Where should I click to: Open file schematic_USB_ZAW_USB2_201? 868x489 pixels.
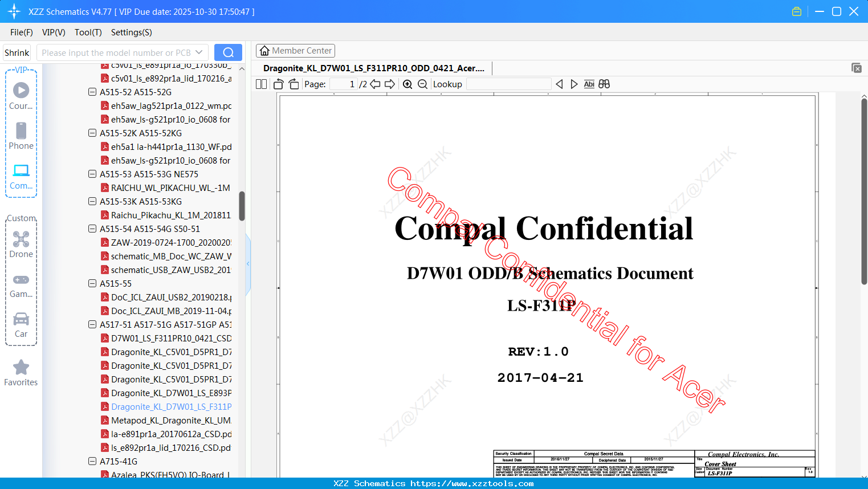[166, 270]
